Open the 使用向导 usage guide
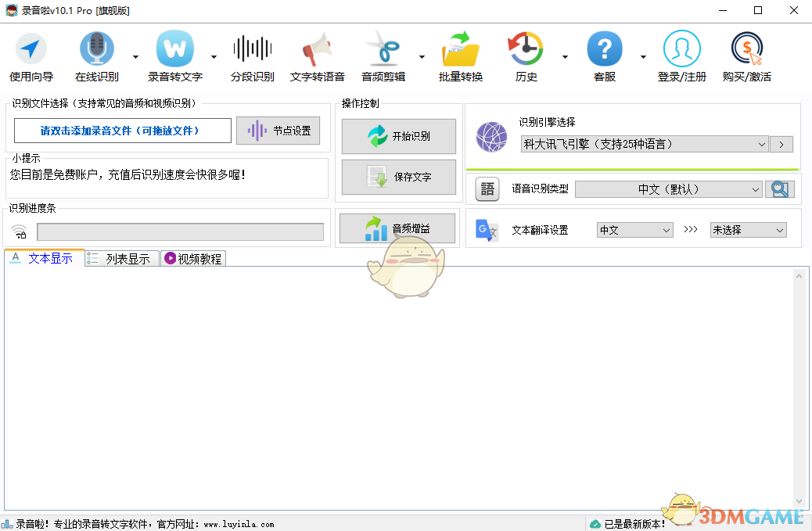This screenshot has height=531, width=812. click(x=31, y=57)
